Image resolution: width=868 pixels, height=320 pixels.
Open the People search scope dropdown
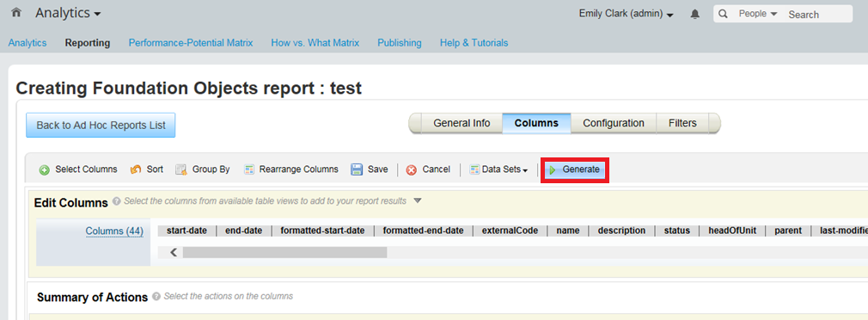click(x=758, y=14)
